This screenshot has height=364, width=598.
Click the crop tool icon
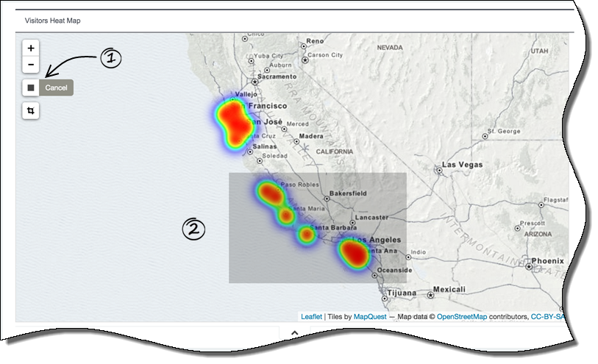point(31,111)
